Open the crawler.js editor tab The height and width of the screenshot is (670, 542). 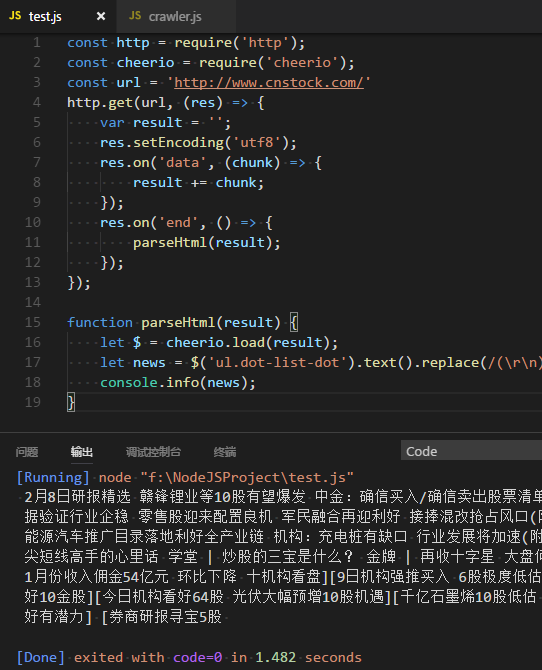(x=175, y=16)
